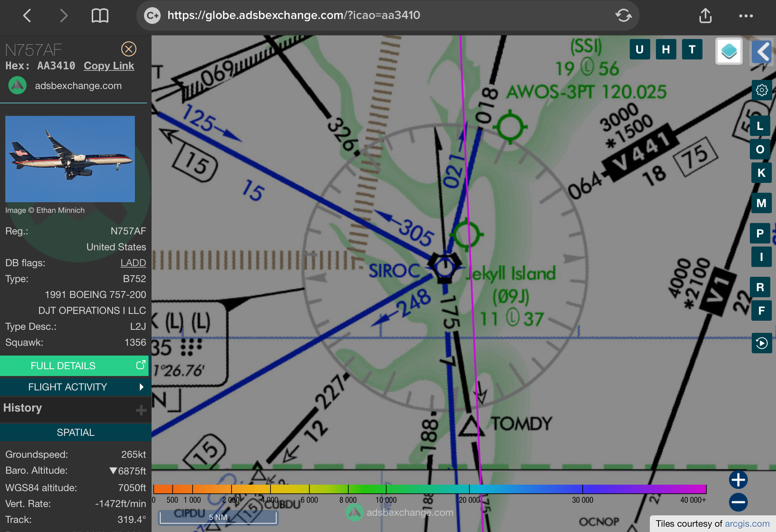
Task: Open the replay playback button
Action: click(762, 343)
